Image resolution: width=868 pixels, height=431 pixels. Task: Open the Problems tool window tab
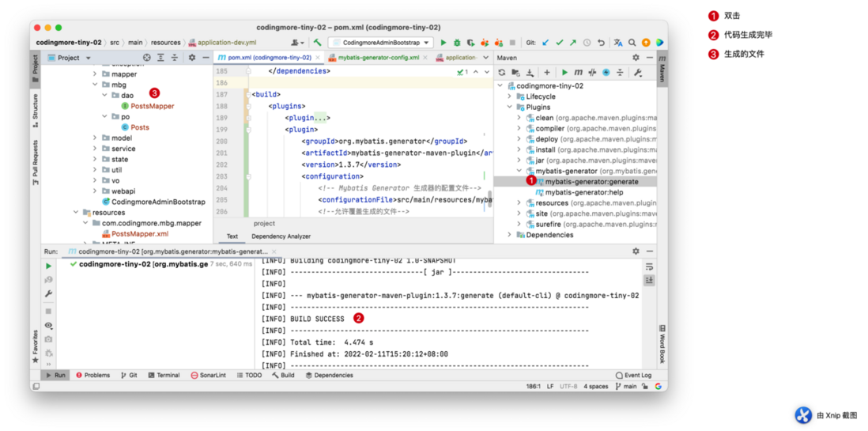click(x=93, y=375)
